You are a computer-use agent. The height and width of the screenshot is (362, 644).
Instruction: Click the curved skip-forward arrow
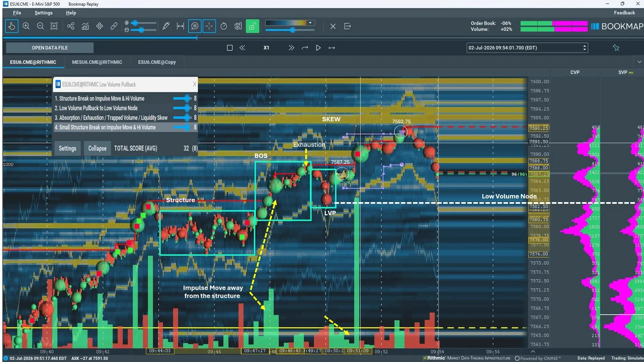[x=305, y=48]
